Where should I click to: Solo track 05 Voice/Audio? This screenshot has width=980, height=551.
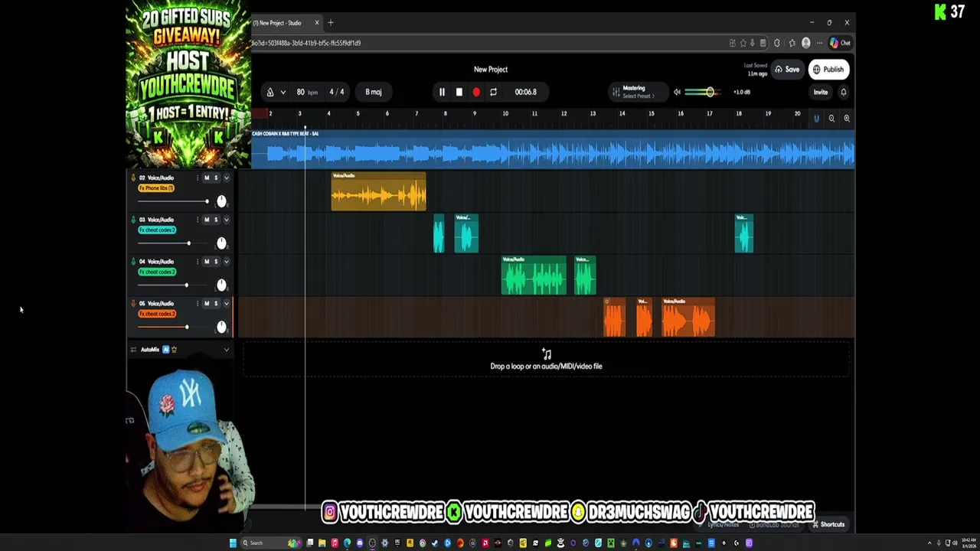(216, 304)
